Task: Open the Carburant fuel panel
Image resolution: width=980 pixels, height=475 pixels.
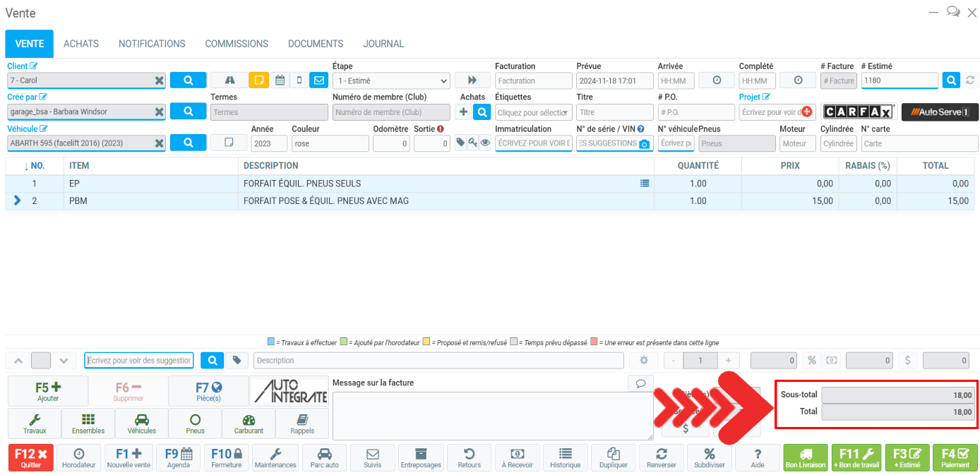Action: click(x=249, y=423)
